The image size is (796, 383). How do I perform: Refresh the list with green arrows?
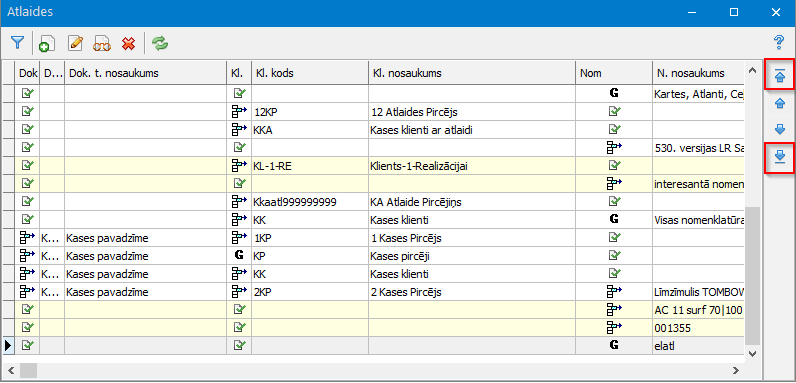click(x=161, y=43)
